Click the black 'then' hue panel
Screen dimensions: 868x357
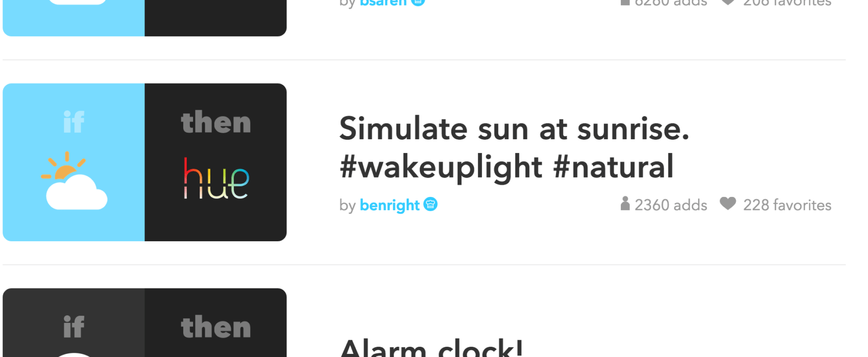click(215, 162)
